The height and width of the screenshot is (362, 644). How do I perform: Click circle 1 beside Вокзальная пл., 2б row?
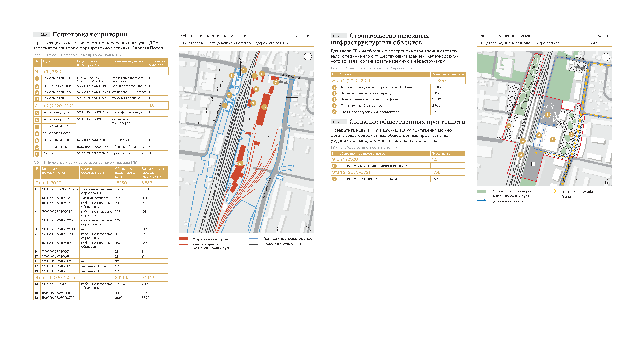pos(37,79)
